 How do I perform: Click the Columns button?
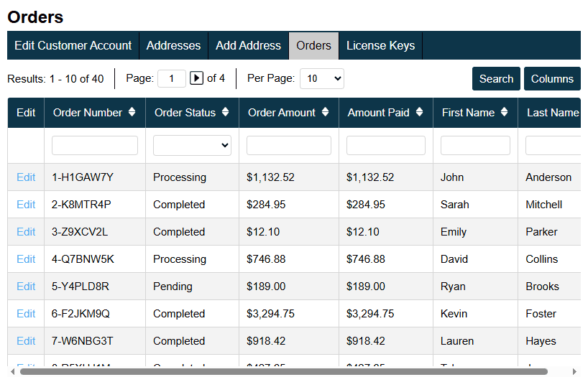[552, 79]
